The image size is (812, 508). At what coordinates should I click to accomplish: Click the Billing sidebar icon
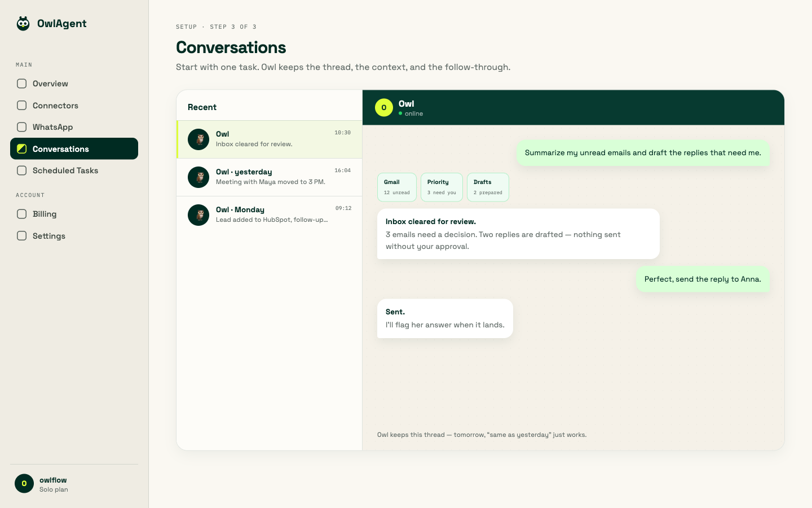click(x=22, y=214)
